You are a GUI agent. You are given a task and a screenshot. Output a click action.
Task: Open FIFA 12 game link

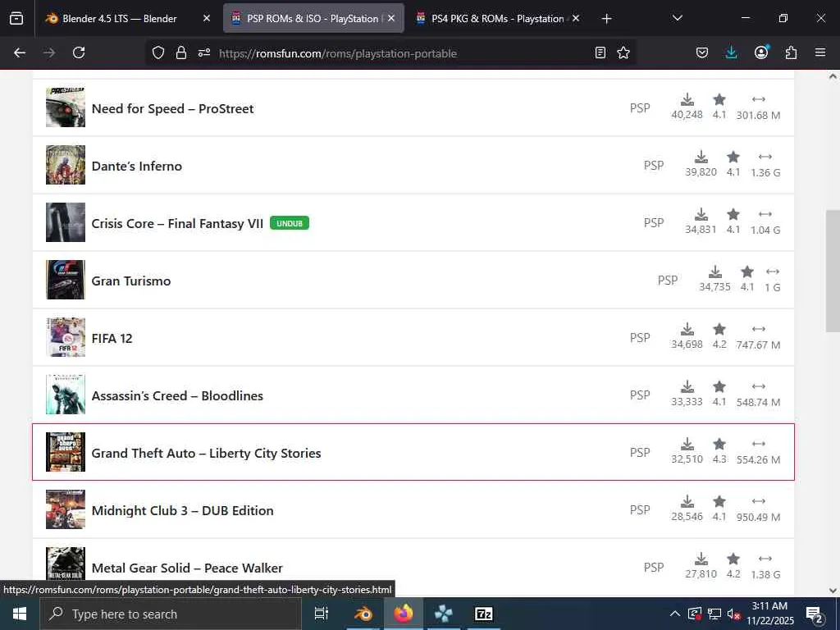[x=112, y=339]
